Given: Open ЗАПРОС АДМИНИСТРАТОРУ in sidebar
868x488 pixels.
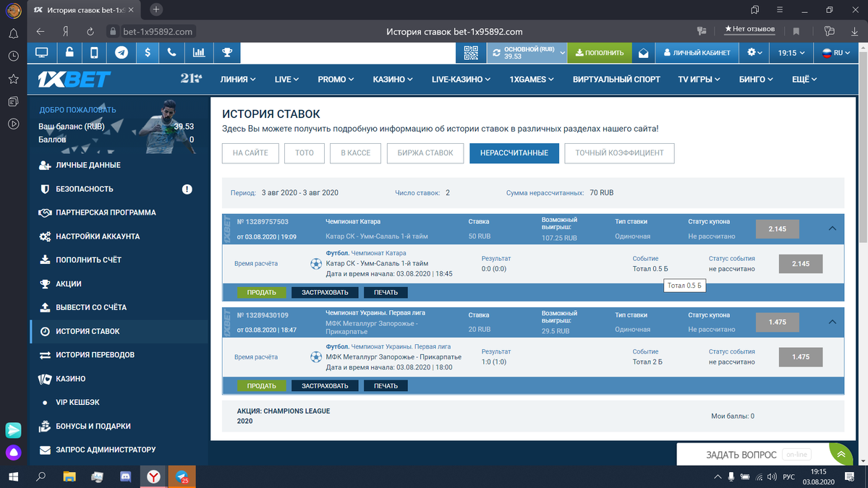Looking at the screenshot, I should click(119, 450).
